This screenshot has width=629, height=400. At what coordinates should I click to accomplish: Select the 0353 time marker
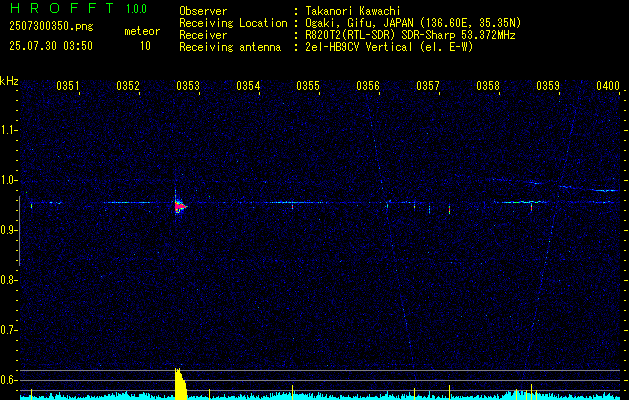188,85
